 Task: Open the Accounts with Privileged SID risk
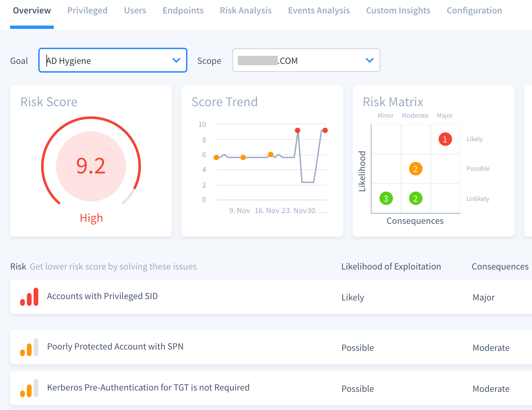point(102,296)
